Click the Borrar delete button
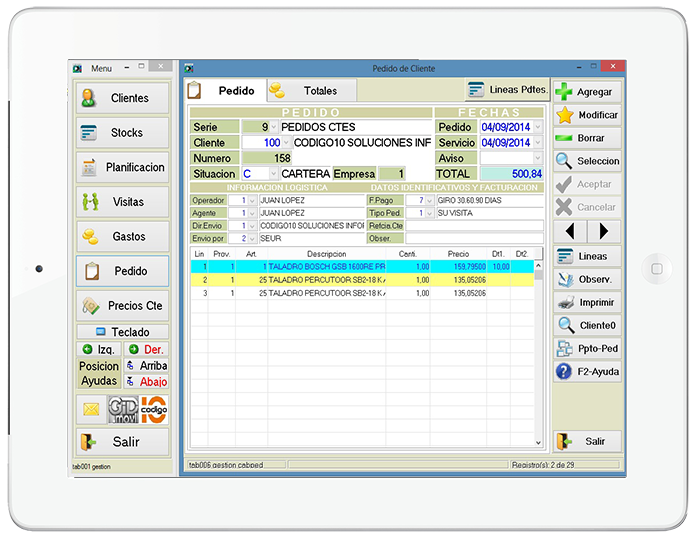The width and height of the screenshot is (700, 548). 587,138
